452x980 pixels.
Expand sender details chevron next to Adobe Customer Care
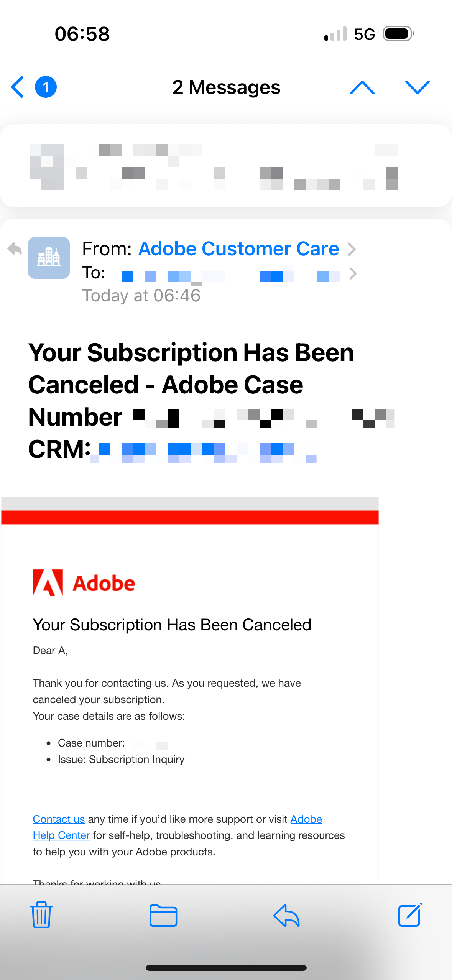pyautogui.click(x=352, y=249)
